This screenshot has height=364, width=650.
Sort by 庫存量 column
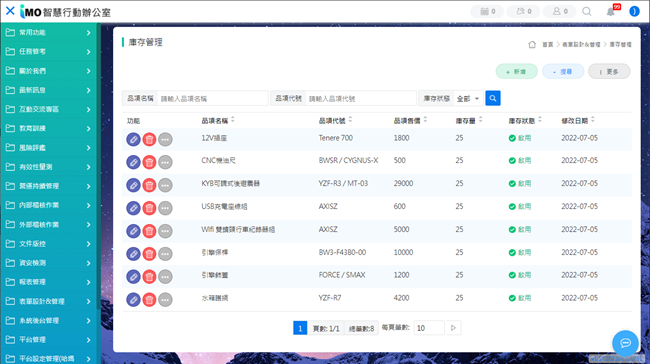click(x=480, y=119)
